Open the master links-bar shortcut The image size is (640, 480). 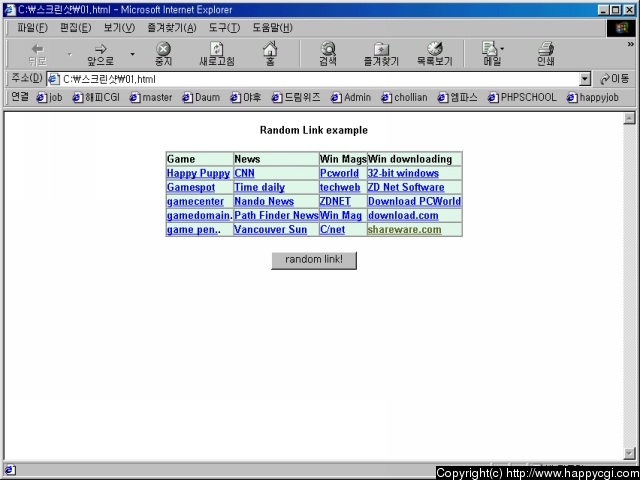click(x=151, y=98)
